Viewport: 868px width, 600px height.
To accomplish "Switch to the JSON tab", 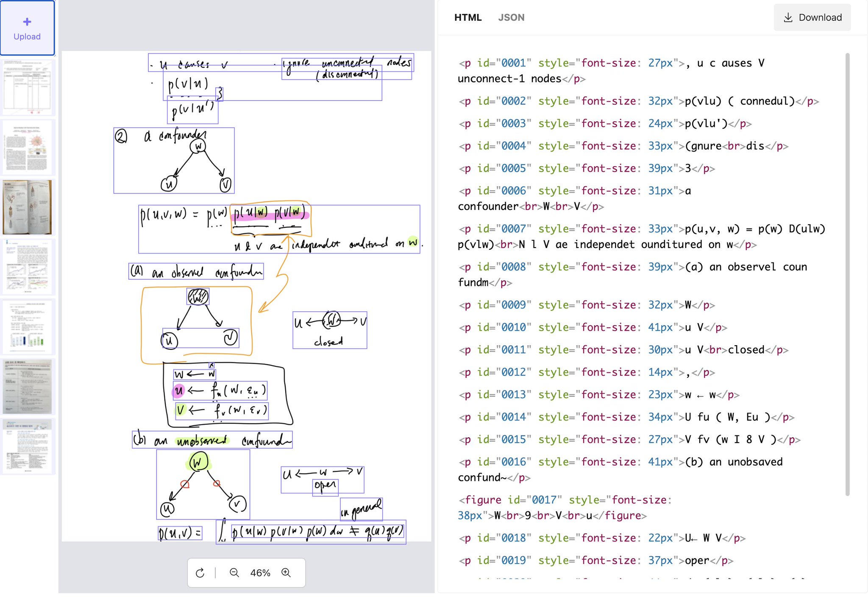I will (511, 17).
